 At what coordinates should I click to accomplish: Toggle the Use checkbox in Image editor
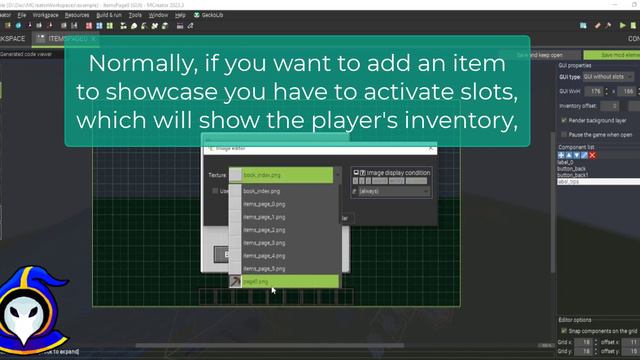215,191
